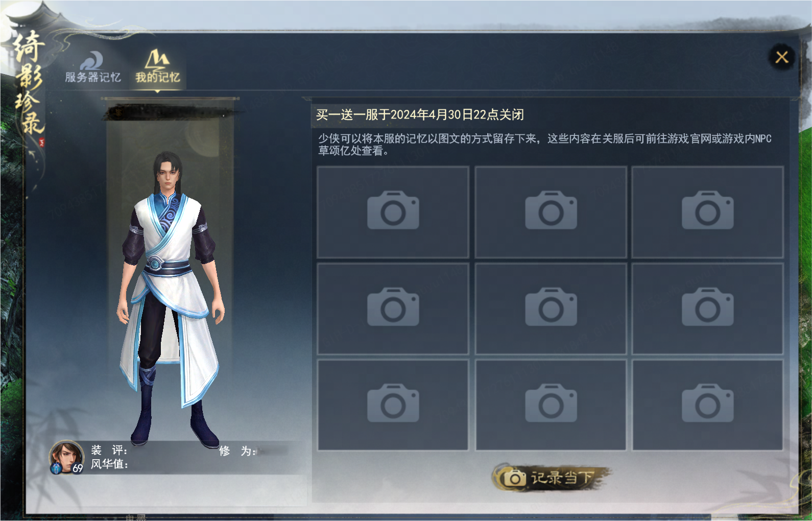Select the center camera photo slot
Image resolution: width=812 pixels, height=521 pixels.
(x=551, y=309)
